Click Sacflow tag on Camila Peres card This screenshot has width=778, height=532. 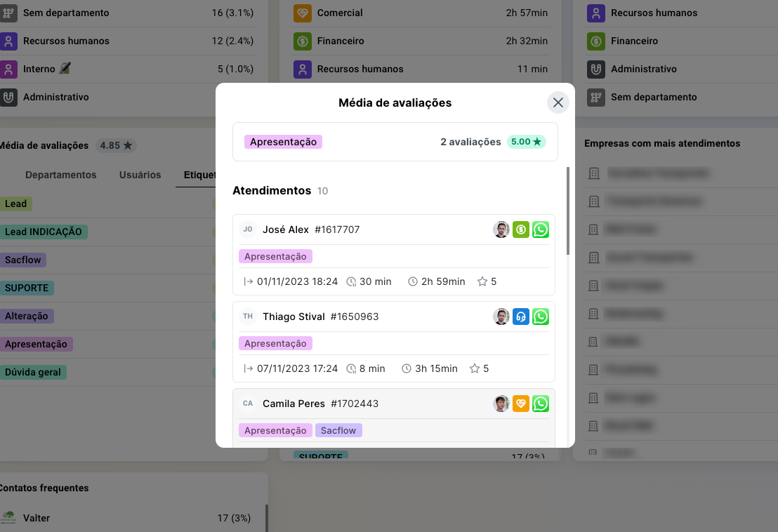coord(338,430)
